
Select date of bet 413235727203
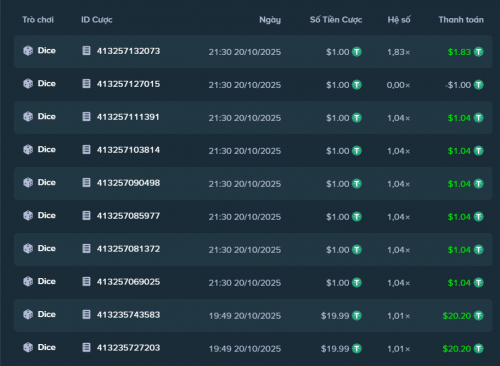[245, 349]
